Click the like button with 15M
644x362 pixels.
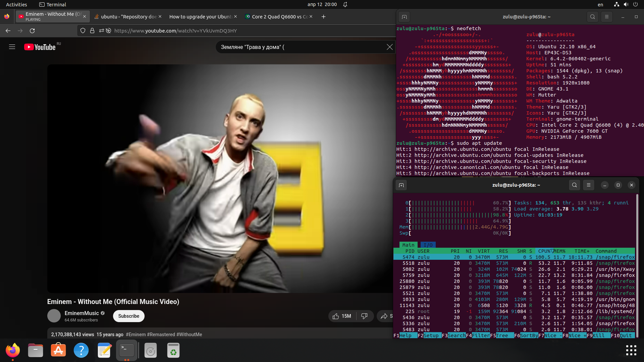(342, 316)
